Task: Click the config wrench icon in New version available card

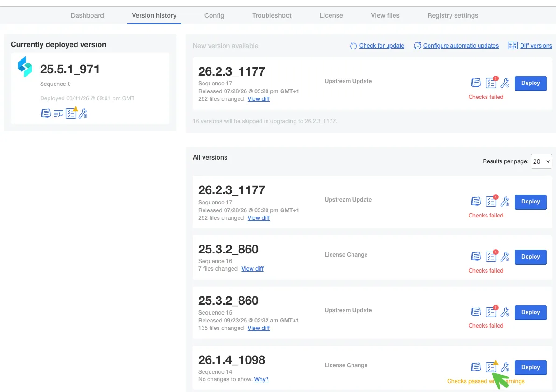Action: click(505, 83)
